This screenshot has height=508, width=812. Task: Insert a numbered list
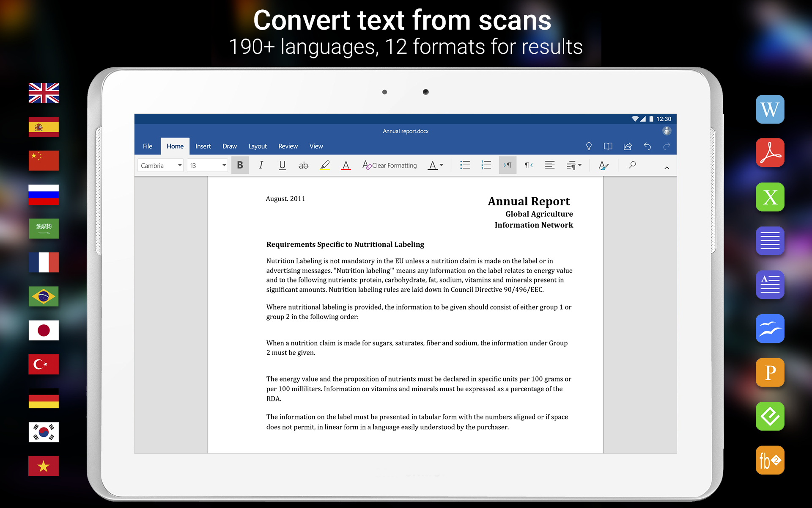pyautogui.click(x=486, y=165)
